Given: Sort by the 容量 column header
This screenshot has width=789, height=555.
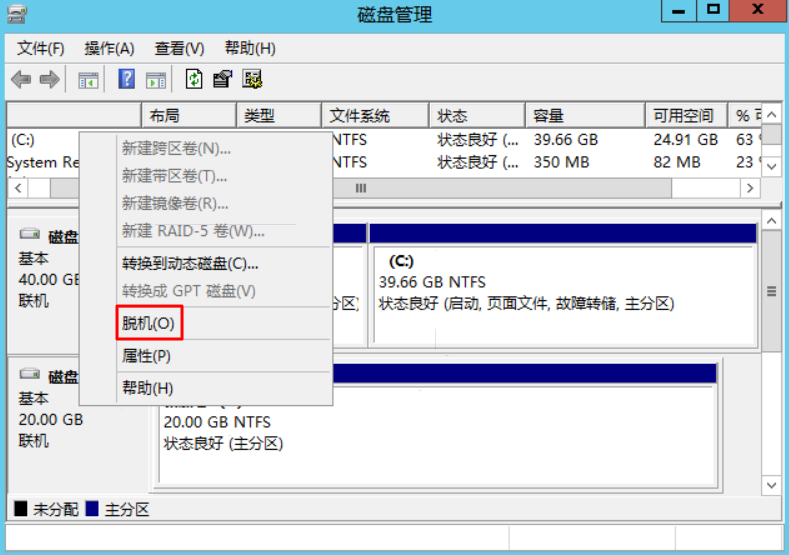Looking at the screenshot, I should [x=586, y=116].
